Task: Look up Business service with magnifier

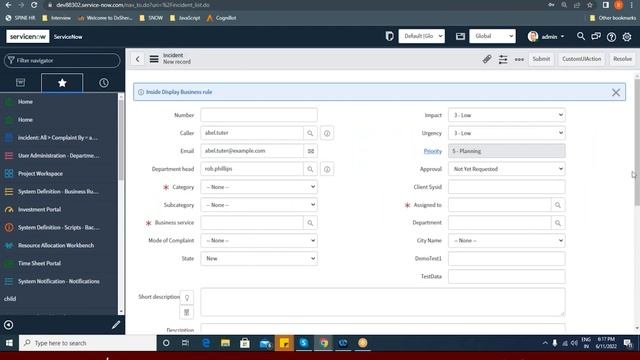Action: [310, 223]
